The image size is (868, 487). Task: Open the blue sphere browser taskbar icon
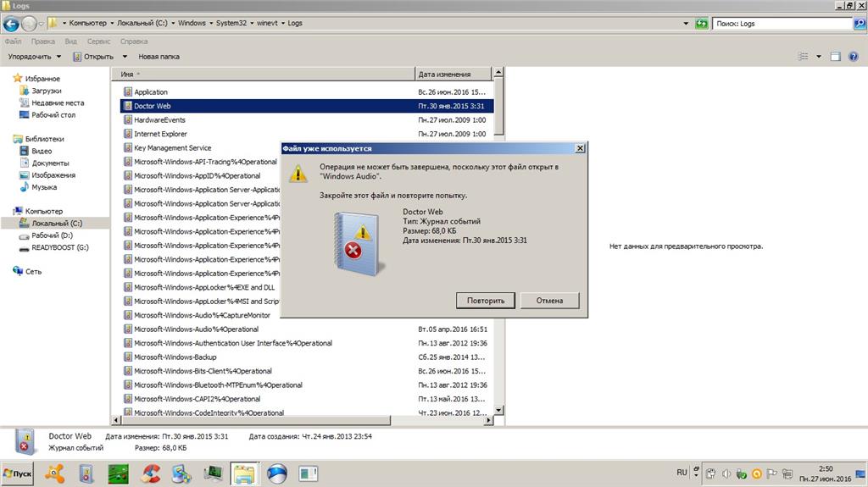pyautogui.click(x=277, y=473)
